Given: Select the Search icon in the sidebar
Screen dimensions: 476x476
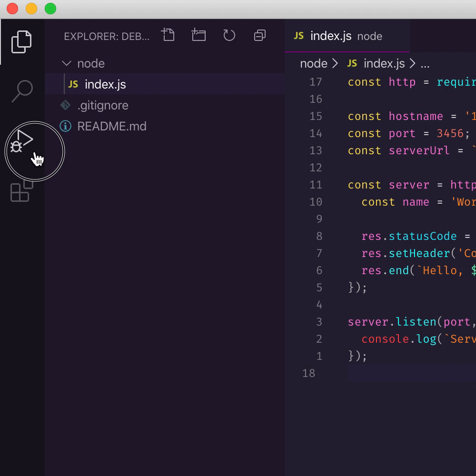Looking at the screenshot, I should coord(22,89).
